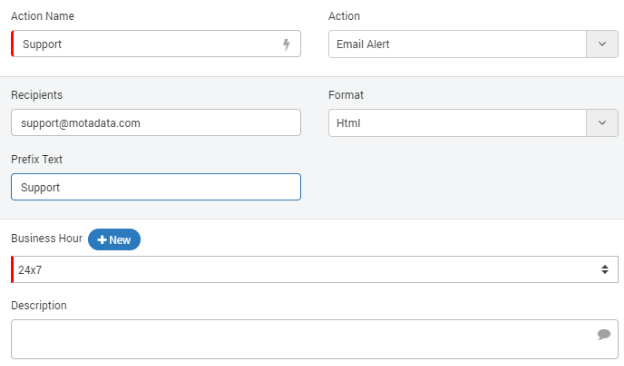Click the Format label
624x366 pixels.
click(346, 95)
